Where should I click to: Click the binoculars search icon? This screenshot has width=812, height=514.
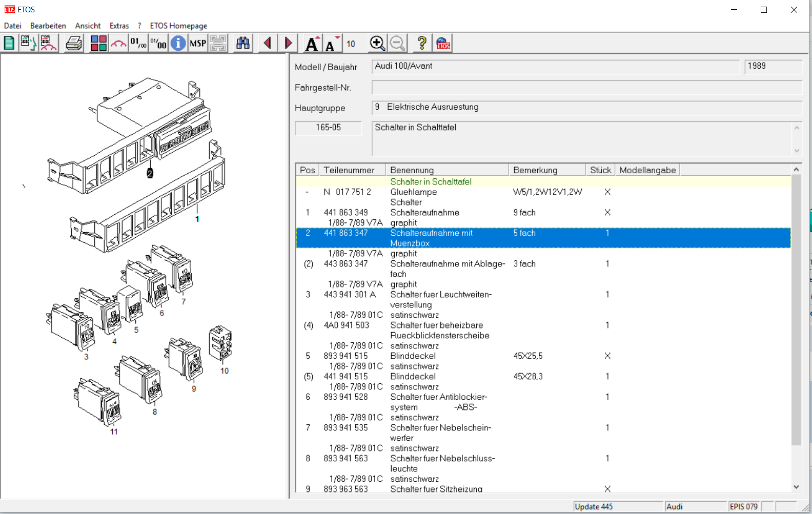point(242,44)
